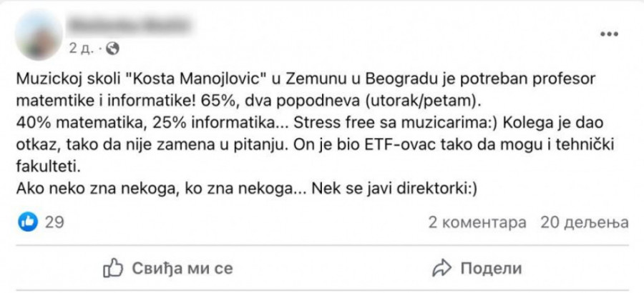Open the "2 коментара" comments link
The height and width of the screenshot is (293, 644).
click(x=477, y=222)
